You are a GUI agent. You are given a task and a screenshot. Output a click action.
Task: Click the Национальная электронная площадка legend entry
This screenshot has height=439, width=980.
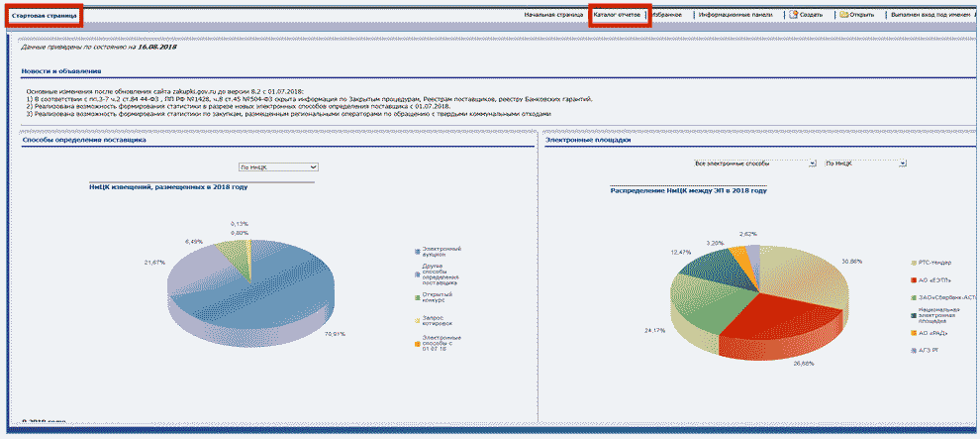point(933,315)
